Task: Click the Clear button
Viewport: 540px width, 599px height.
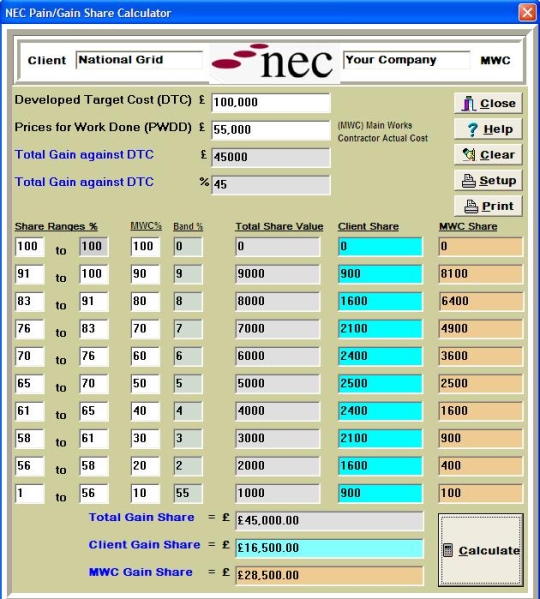Action: (x=488, y=155)
